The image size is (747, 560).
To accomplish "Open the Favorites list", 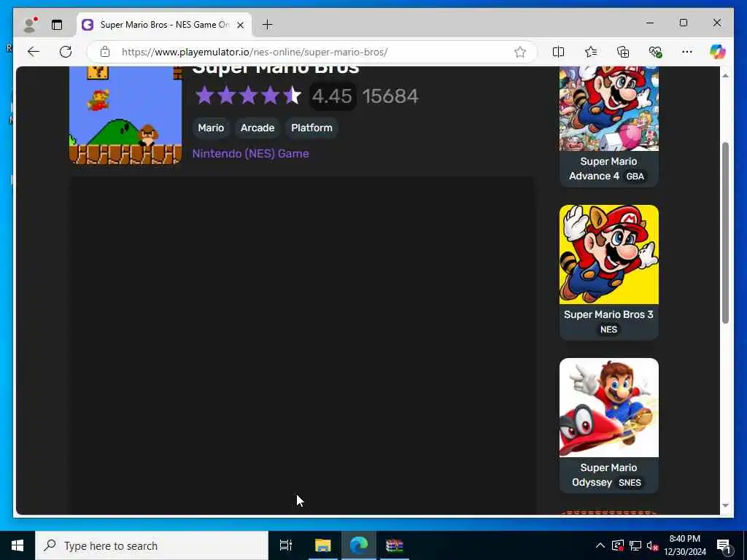I will point(591,52).
